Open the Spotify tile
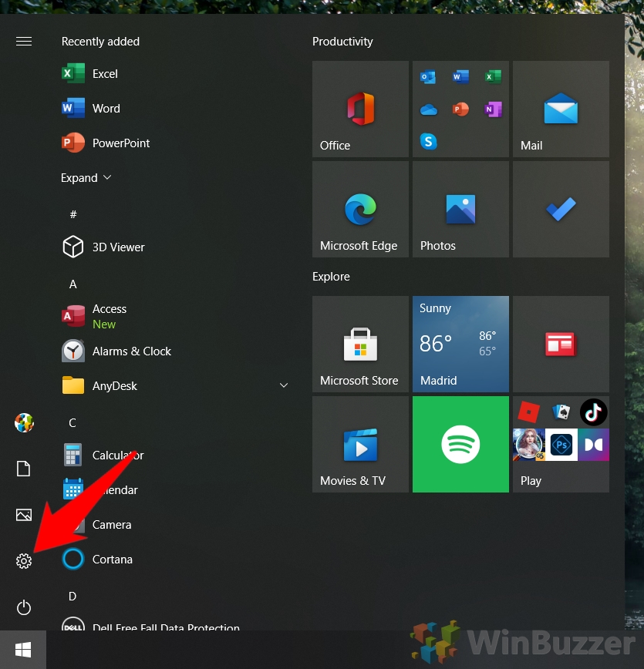The width and height of the screenshot is (644, 669). [460, 444]
